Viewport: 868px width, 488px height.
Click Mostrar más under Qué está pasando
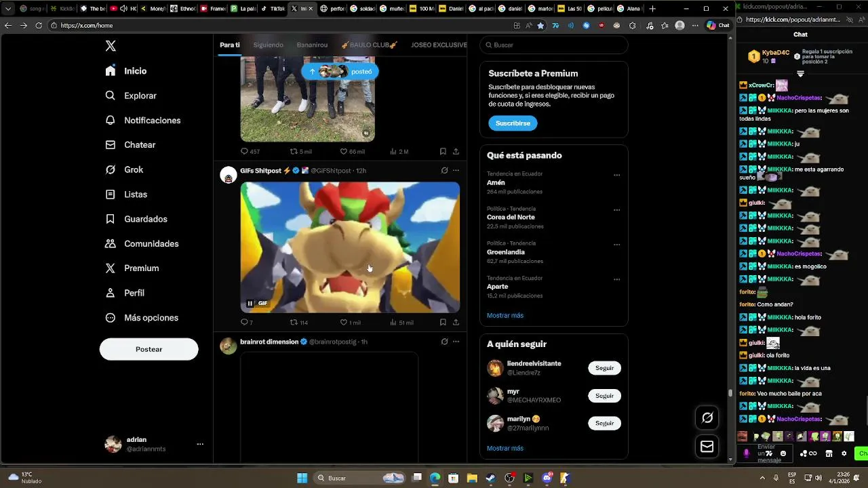click(505, 315)
